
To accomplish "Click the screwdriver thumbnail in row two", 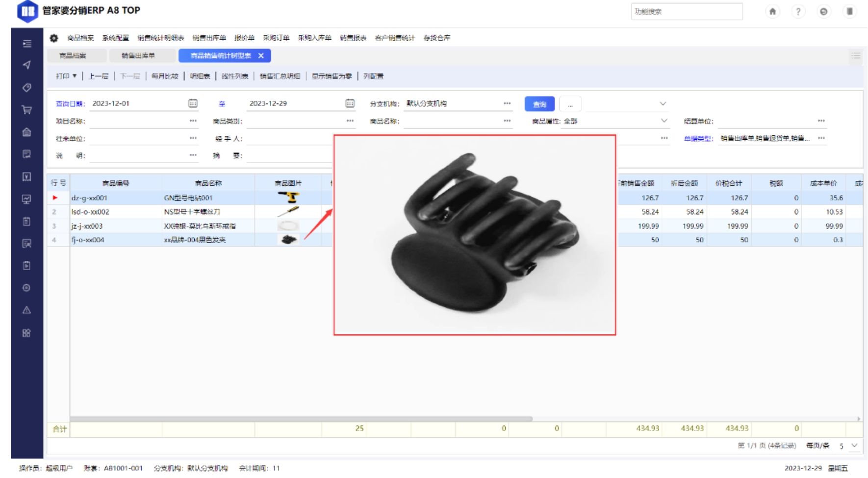I will 288,212.
